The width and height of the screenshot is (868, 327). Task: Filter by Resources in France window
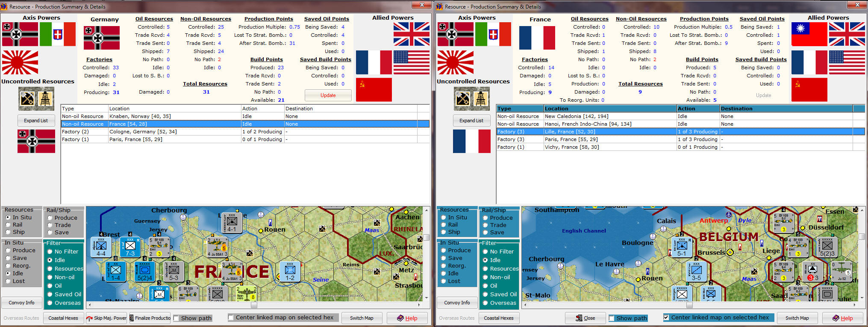[x=485, y=269]
